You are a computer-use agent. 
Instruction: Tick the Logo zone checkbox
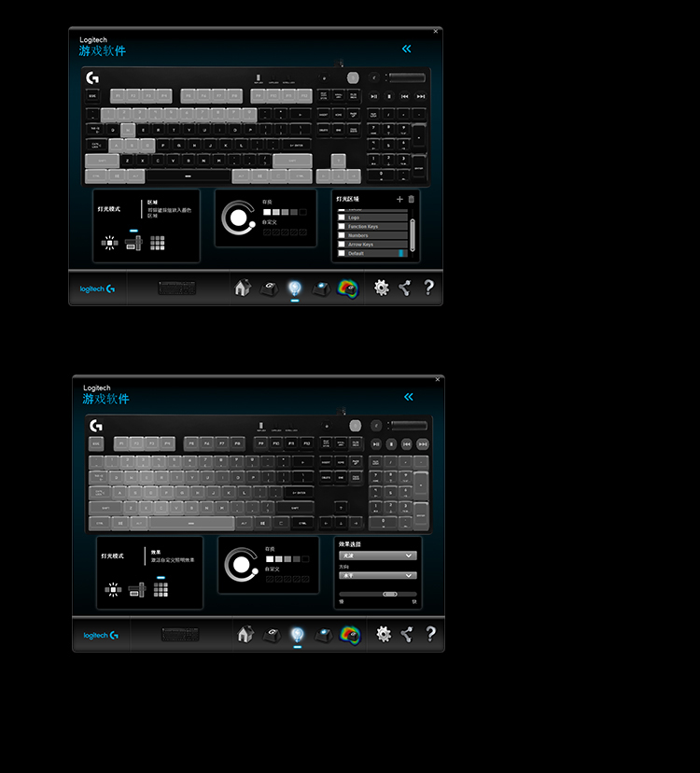coord(341,218)
